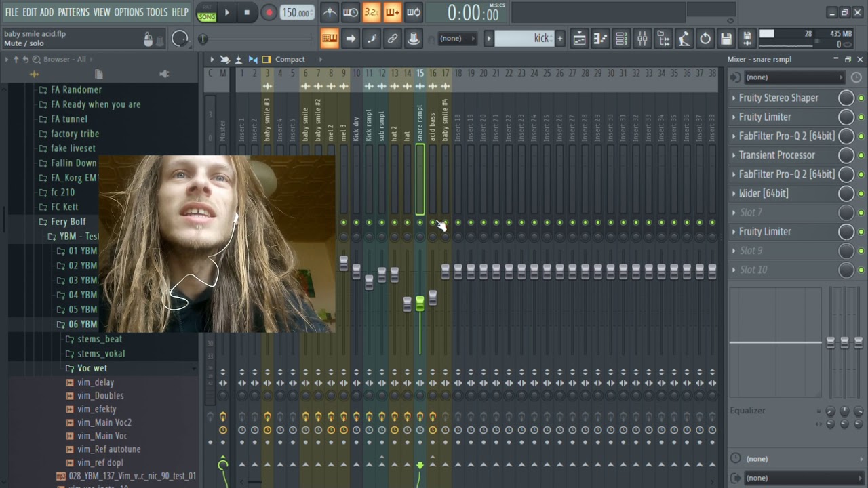Click the undo history circular arrow icon
The height and width of the screenshot is (488, 868).
pyautogui.click(x=705, y=39)
